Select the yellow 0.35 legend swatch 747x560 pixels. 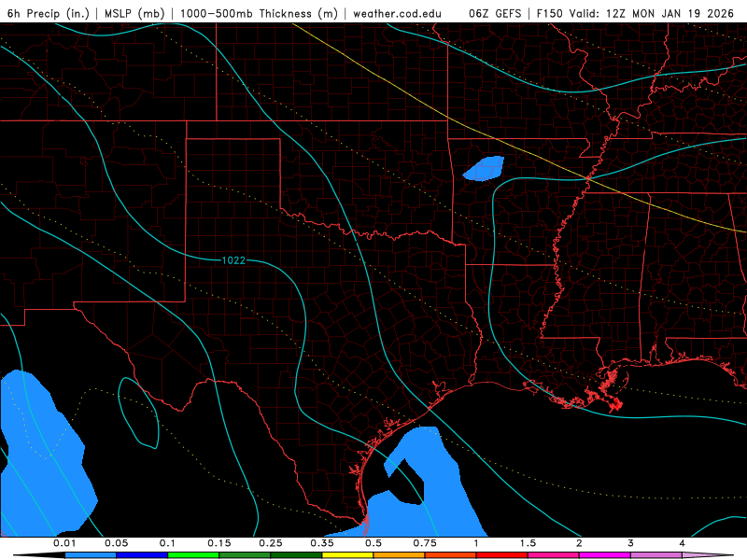click(x=347, y=555)
